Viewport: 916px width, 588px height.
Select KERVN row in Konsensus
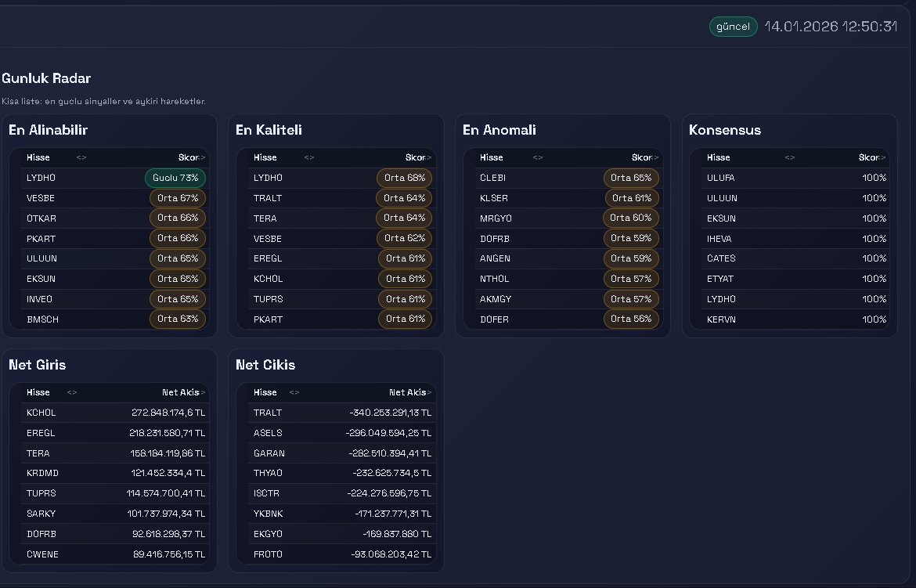click(x=795, y=319)
